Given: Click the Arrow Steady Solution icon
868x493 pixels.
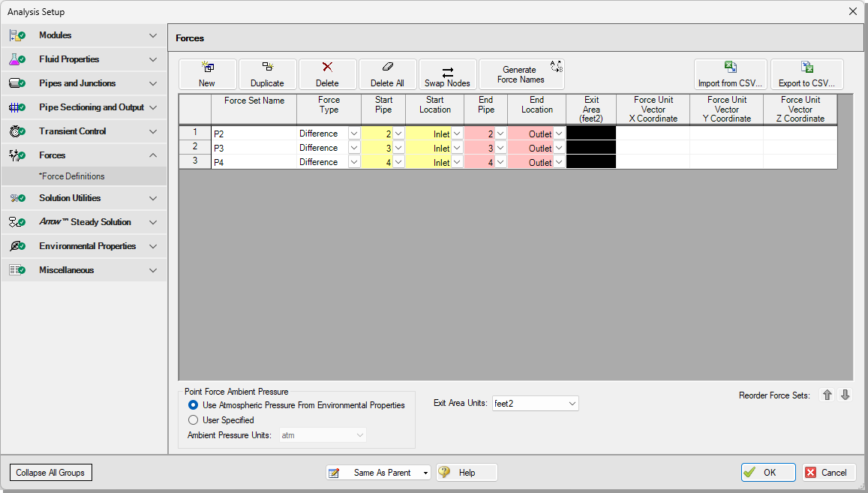Looking at the screenshot, I should [17, 222].
